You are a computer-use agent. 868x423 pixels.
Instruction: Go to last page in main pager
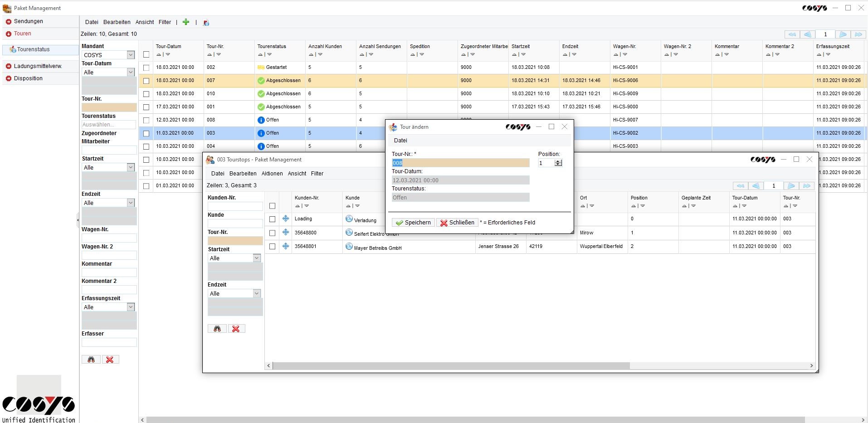click(858, 34)
